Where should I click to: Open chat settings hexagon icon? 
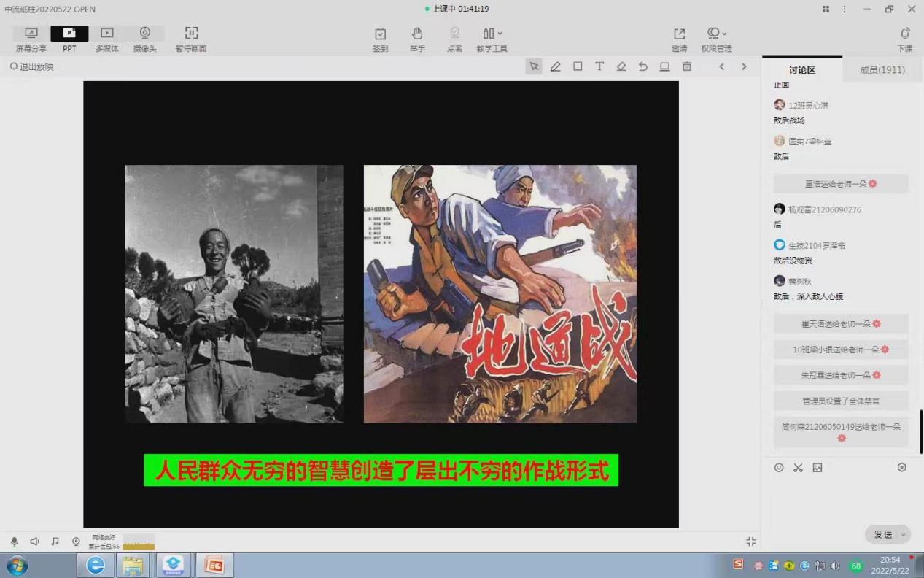(x=902, y=468)
